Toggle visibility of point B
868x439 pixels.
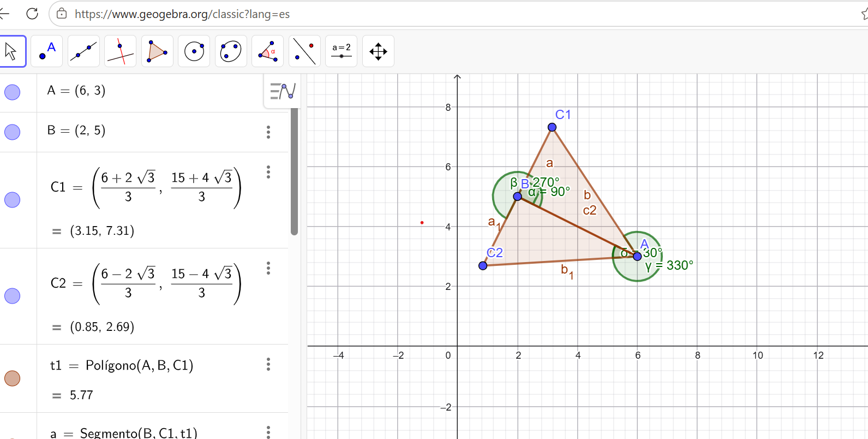pyautogui.click(x=12, y=132)
